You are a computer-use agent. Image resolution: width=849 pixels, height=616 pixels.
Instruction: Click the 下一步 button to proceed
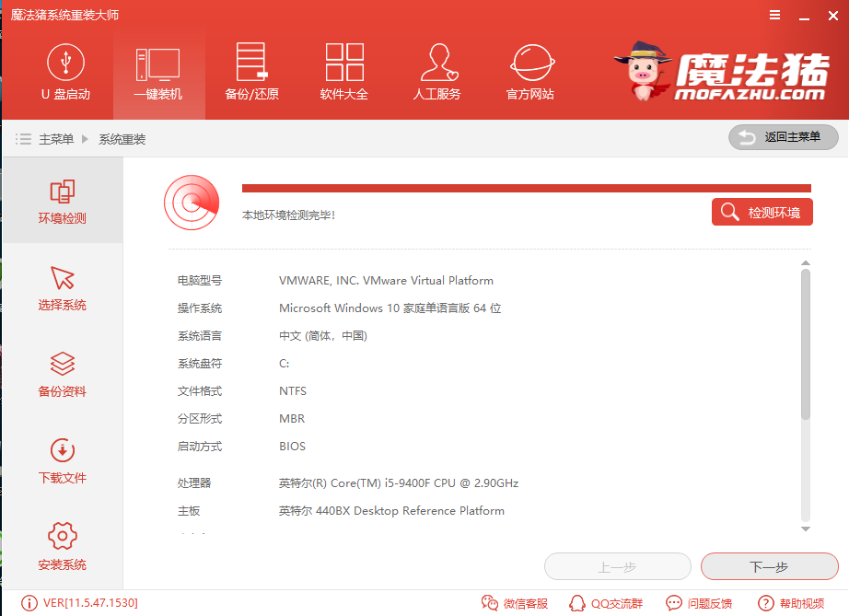click(770, 566)
